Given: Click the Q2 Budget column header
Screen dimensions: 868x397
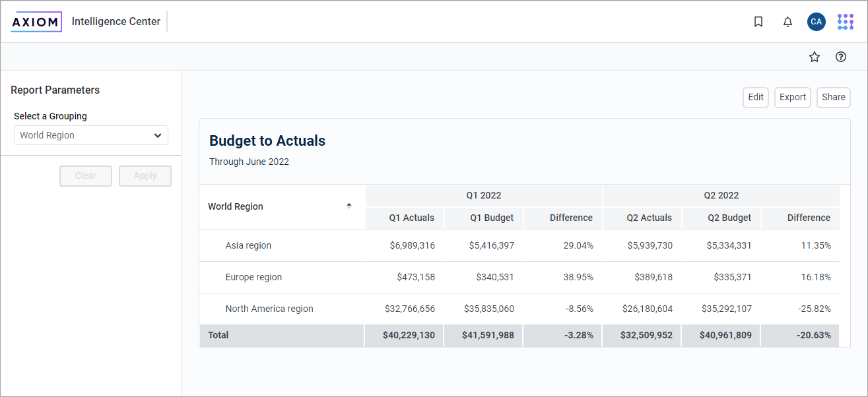Looking at the screenshot, I should click(x=729, y=218).
